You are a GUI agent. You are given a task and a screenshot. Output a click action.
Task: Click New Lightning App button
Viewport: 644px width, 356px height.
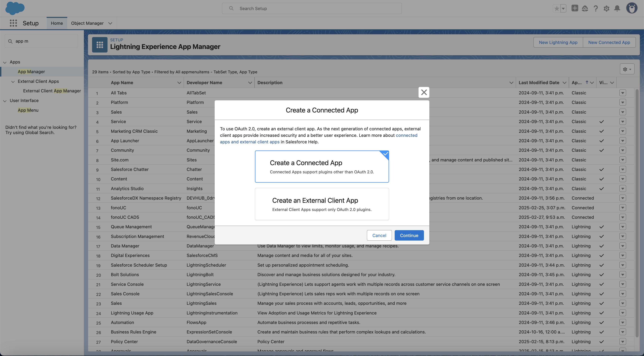coord(558,42)
